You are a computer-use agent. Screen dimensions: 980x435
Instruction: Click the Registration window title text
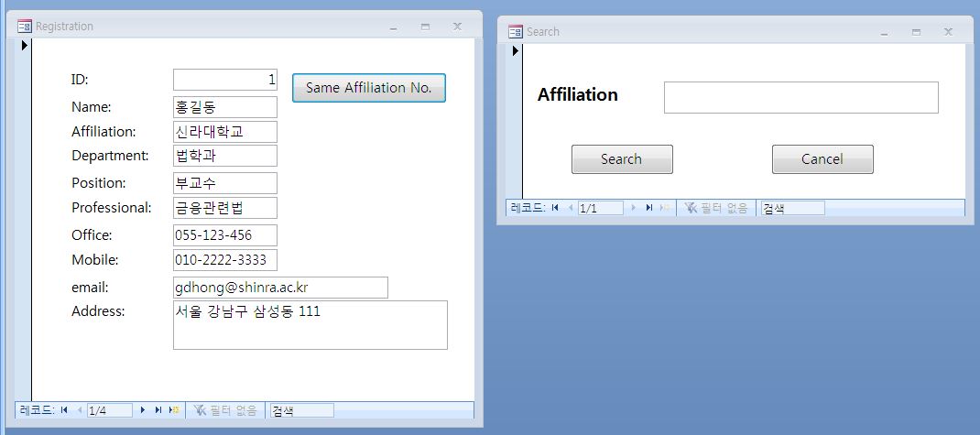click(x=64, y=27)
